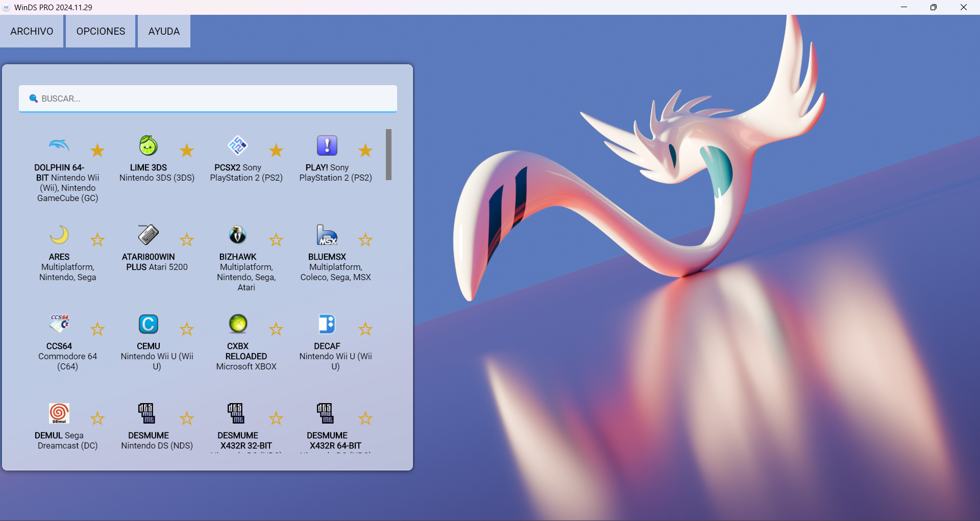The image size is (980, 521).
Task: Open the OPCIONES menu
Action: (x=101, y=31)
